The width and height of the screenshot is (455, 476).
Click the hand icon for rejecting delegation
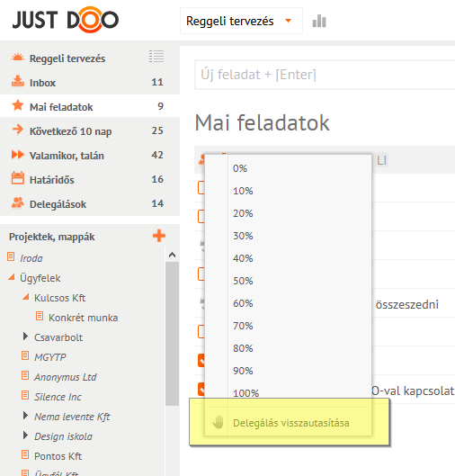[x=218, y=422]
